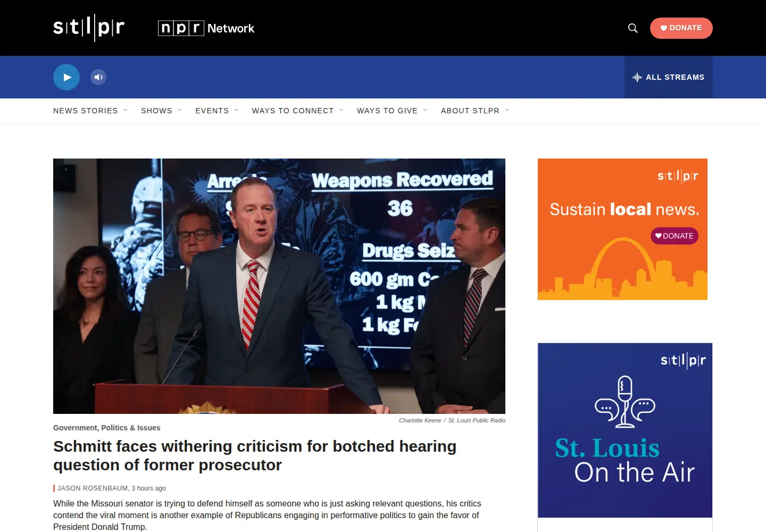Click the red Donate button in header
Viewport: 766px width, 532px height.
pyautogui.click(x=681, y=28)
